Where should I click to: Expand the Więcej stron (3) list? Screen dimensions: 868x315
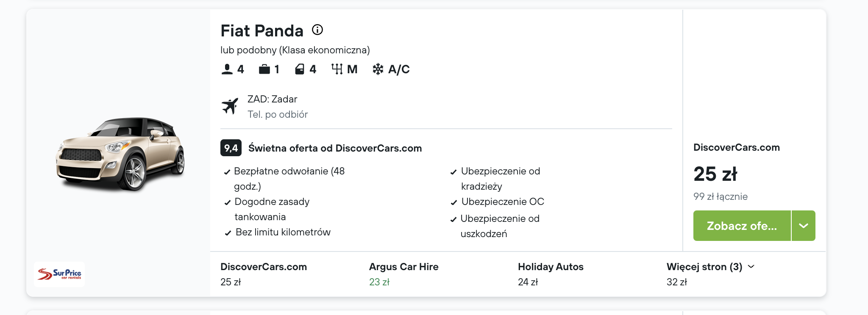pyautogui.click(x=710, y=267)
